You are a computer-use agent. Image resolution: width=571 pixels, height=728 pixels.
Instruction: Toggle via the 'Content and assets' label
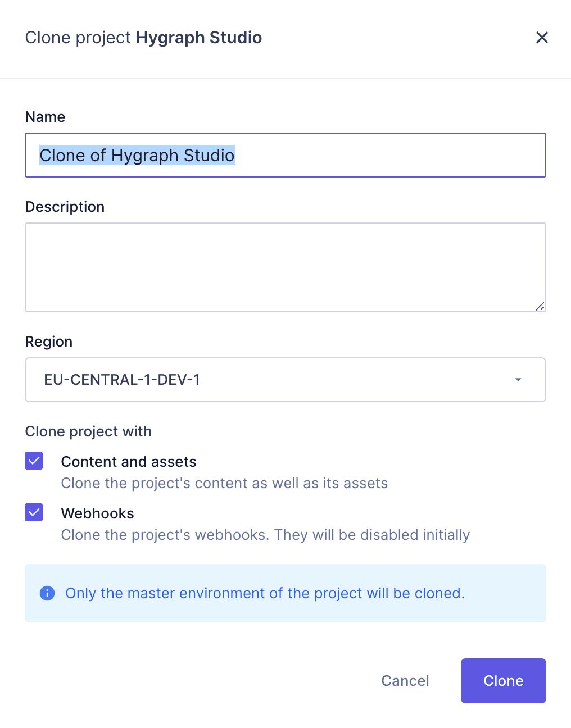point(128,462)
